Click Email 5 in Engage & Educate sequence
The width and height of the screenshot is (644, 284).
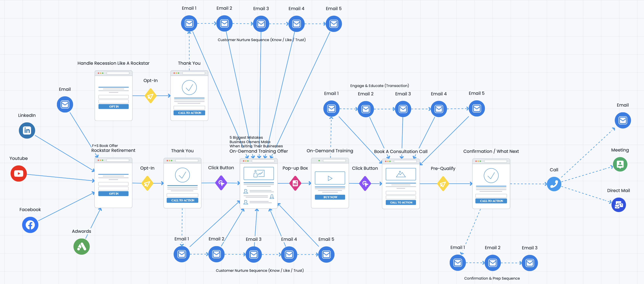[x=477, y=108]
